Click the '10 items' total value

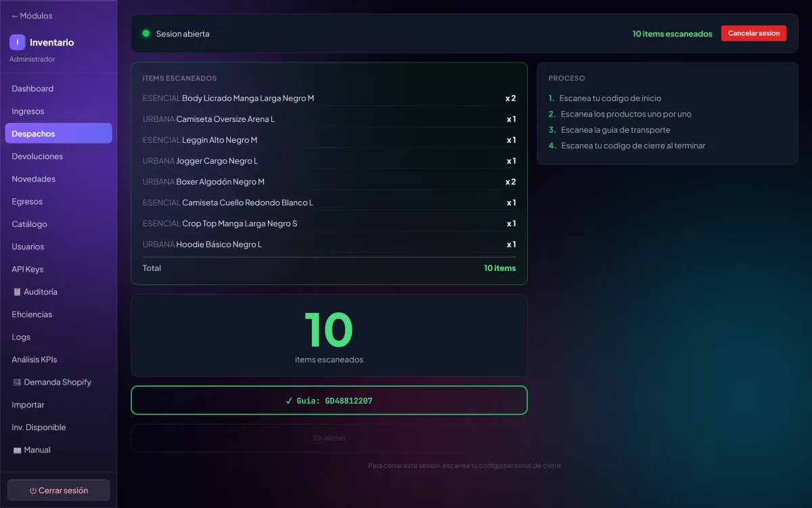[x=500, y=268]
